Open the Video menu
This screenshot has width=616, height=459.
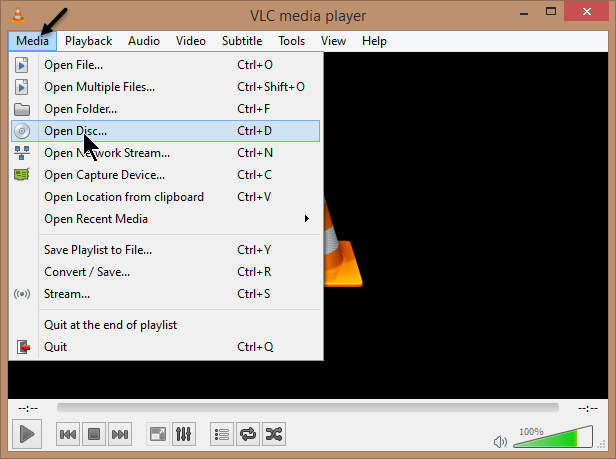tap(191, 41)
